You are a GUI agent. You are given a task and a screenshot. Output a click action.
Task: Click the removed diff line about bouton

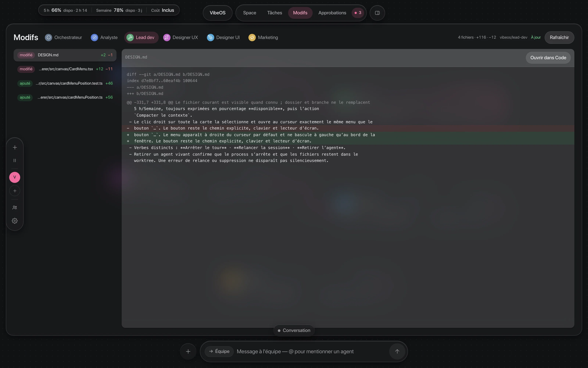tap(348, 128)
